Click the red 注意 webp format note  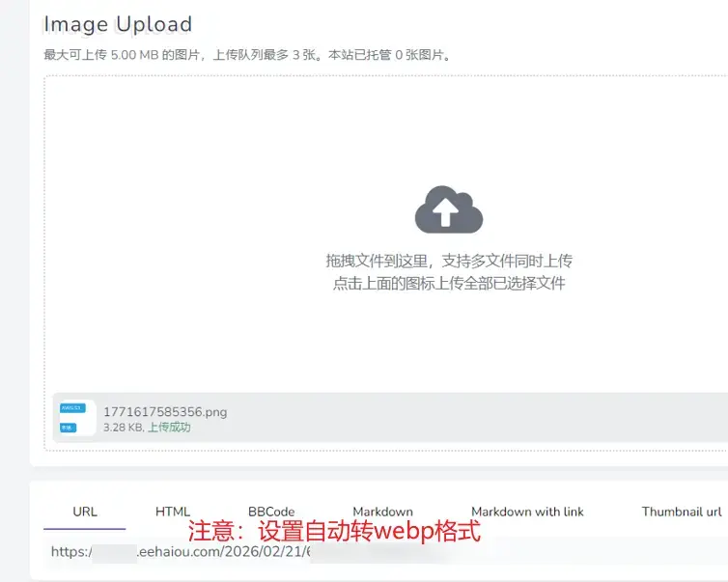(x=333, y=531)
